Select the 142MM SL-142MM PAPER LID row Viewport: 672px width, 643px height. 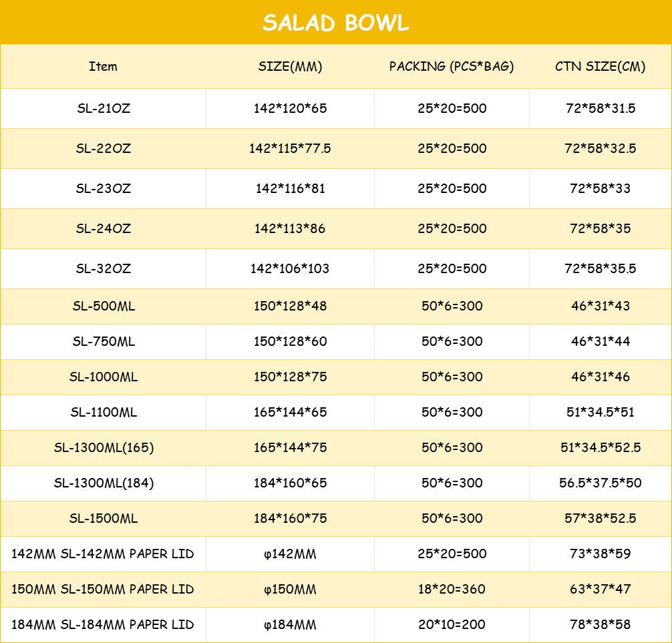pos(336,554)
